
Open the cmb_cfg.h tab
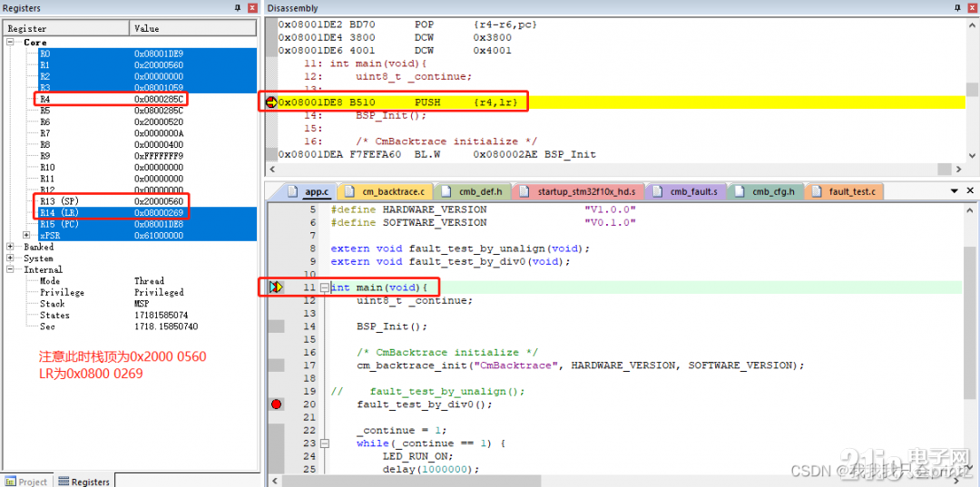point(766,191)
